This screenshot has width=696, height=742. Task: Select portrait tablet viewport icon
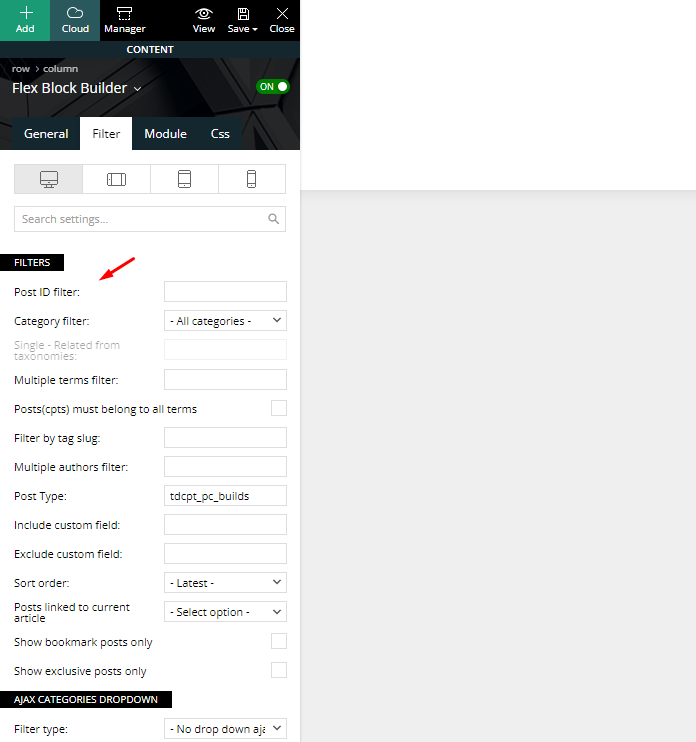tap(184, 179)
